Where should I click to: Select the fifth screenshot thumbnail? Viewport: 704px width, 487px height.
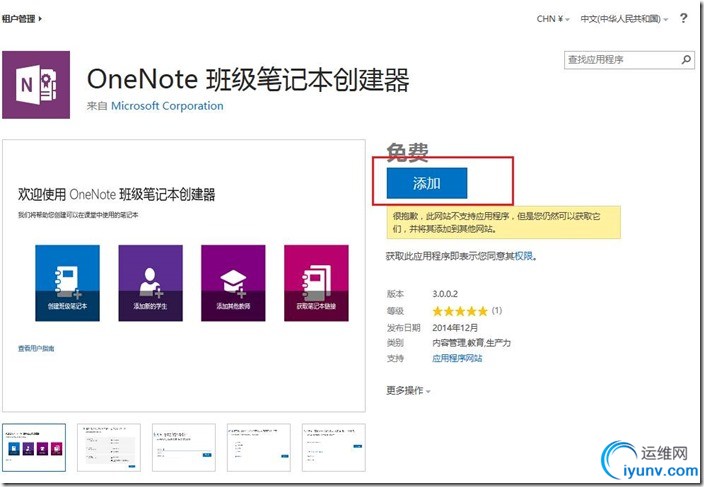334,448
